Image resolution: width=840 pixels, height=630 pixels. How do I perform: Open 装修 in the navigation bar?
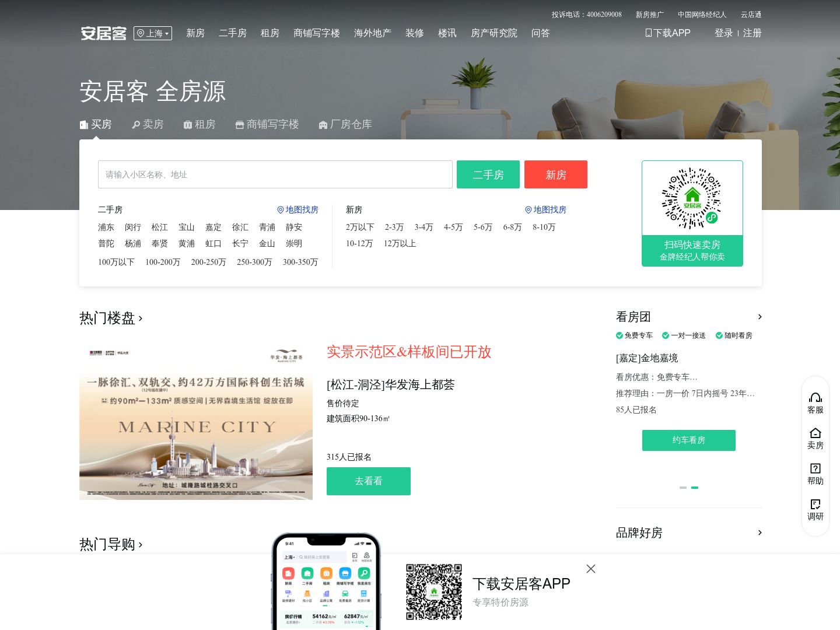(x=415, y=33)
